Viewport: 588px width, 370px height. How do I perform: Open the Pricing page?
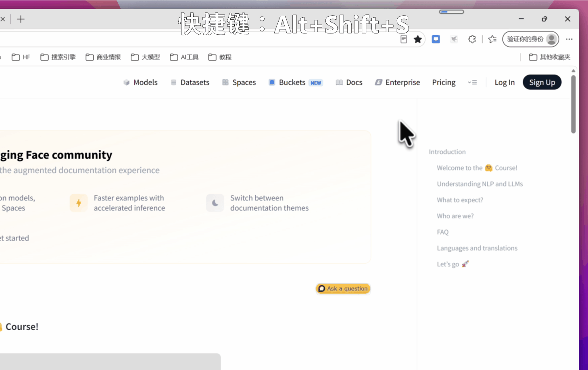pos(444,82)
